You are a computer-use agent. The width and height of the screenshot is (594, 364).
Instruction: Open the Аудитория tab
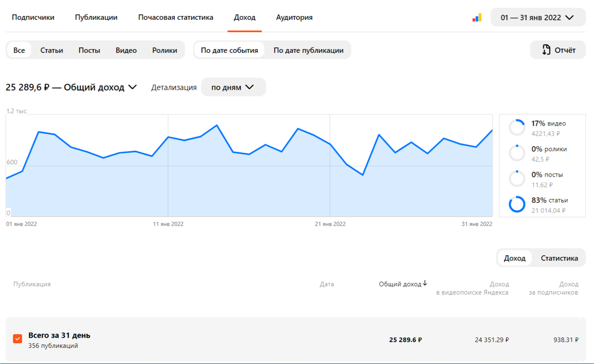pos(294,17)
